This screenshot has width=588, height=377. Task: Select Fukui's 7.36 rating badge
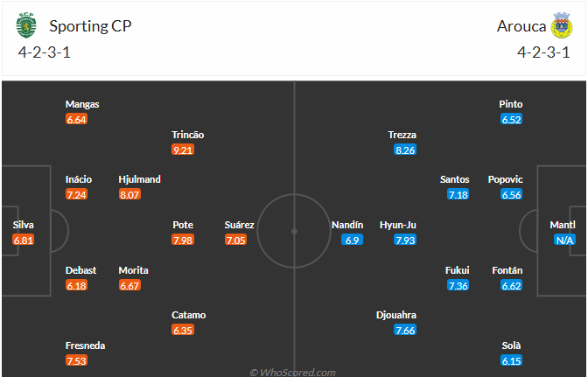click(x=458, y=285)
